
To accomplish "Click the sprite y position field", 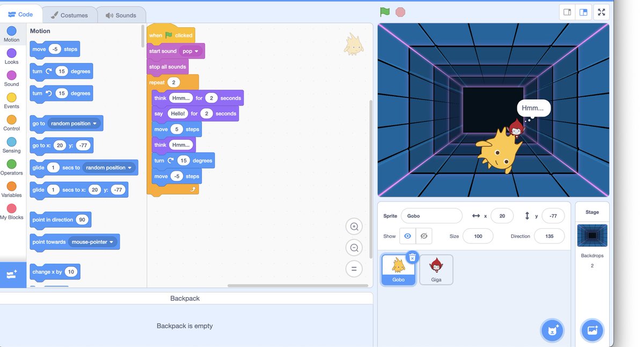I will click(553, 216).
